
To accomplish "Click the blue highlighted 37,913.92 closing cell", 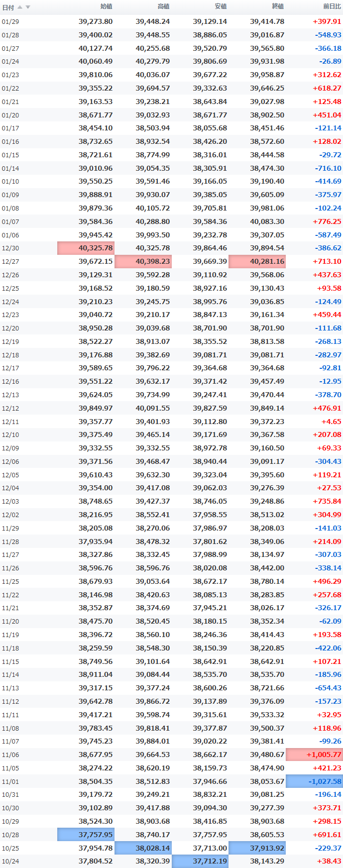I will tap(257, 848).
